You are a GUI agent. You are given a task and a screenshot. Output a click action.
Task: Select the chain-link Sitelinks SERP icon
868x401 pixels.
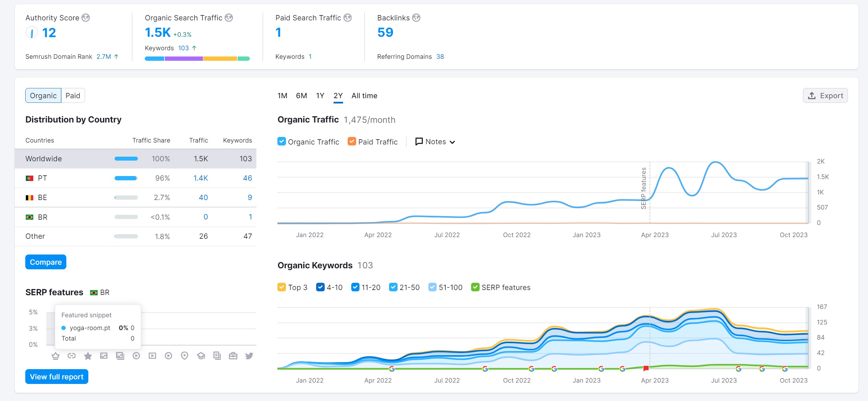pos(72,356)
